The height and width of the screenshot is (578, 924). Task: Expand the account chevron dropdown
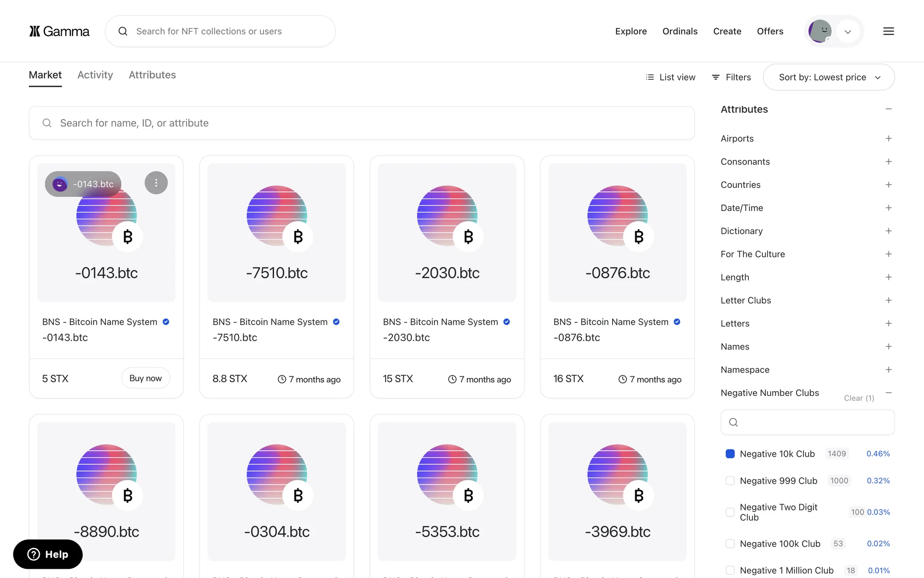848,32
